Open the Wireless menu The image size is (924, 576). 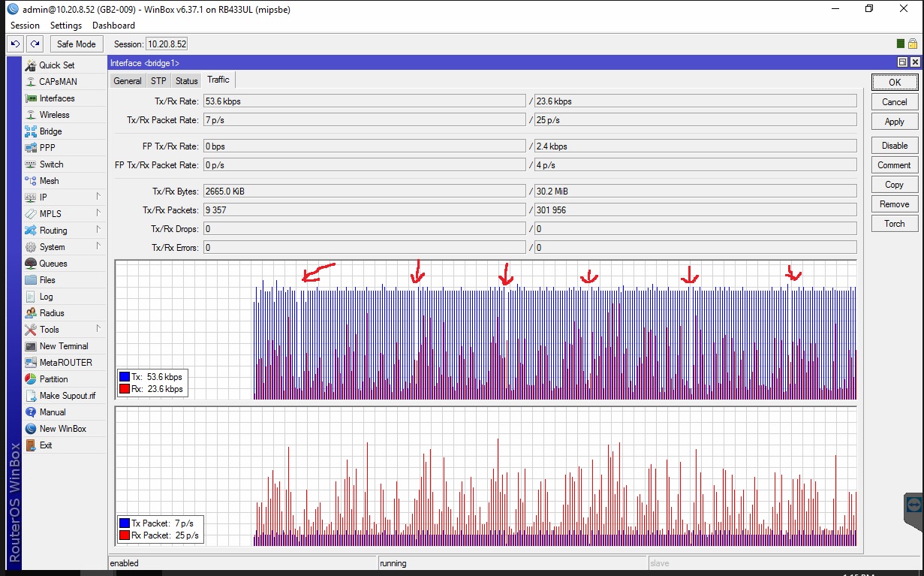[x=54, y=115]
